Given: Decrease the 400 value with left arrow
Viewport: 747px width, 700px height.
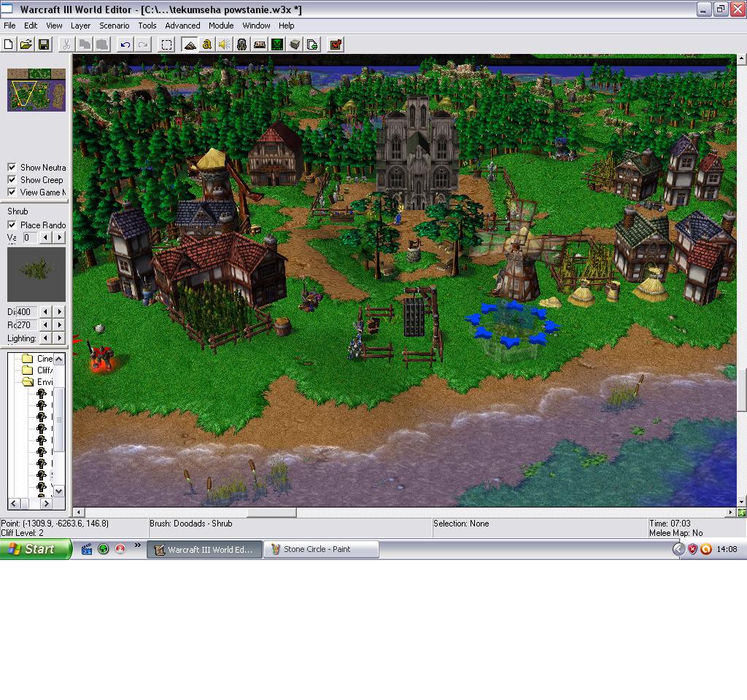Looking at the screenshot, I should point(45,311).
